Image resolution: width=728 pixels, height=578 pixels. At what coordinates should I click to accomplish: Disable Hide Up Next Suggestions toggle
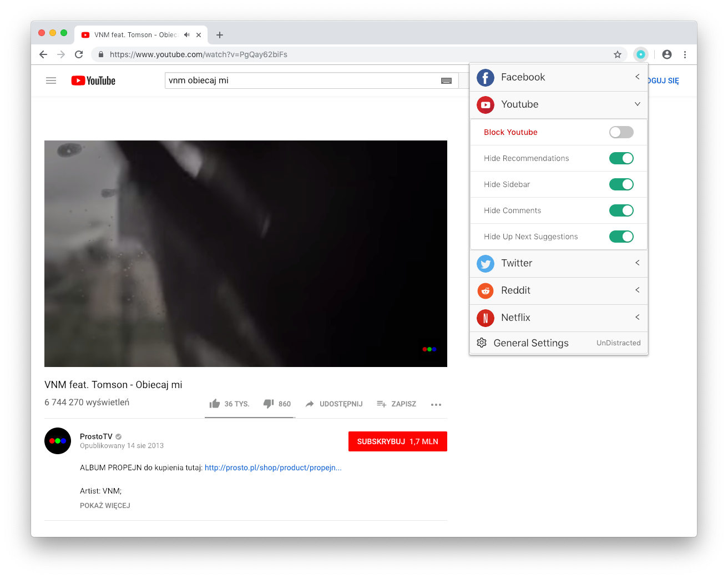pyautogui.click(x=621, y=237)
